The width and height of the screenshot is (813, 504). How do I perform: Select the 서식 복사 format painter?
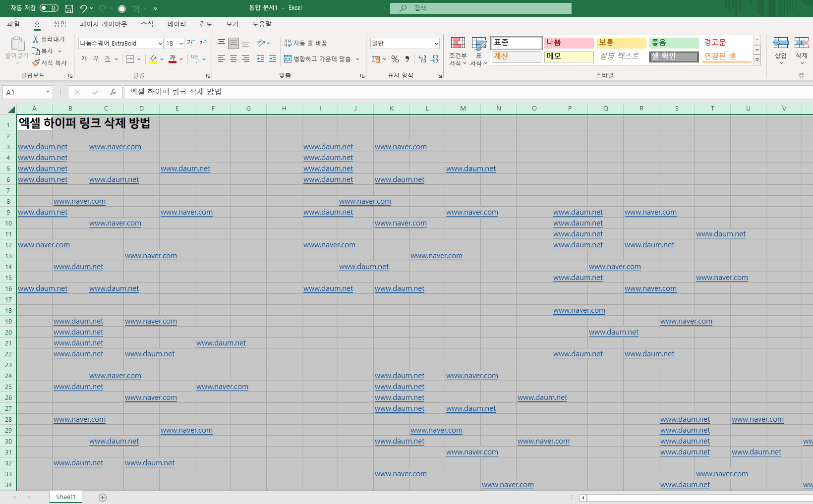pyautogui.click(x=50, y=63)
